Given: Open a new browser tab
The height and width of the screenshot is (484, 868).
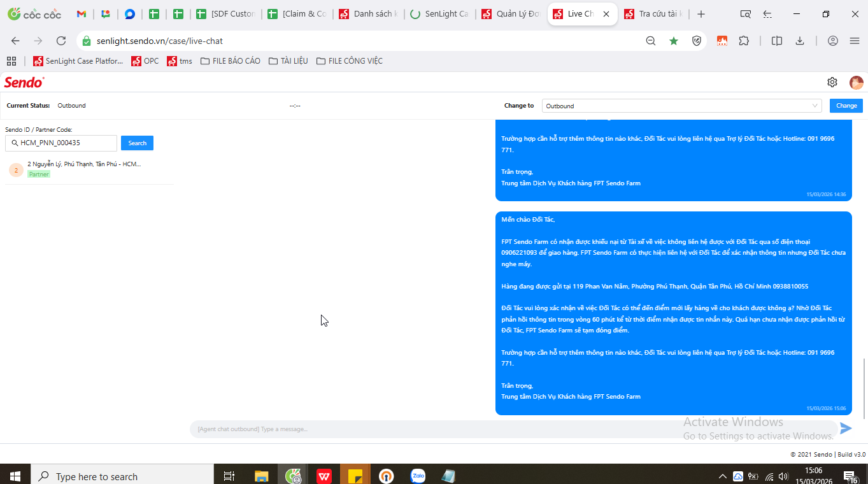Looking at the screenshot, I should 701,14.
